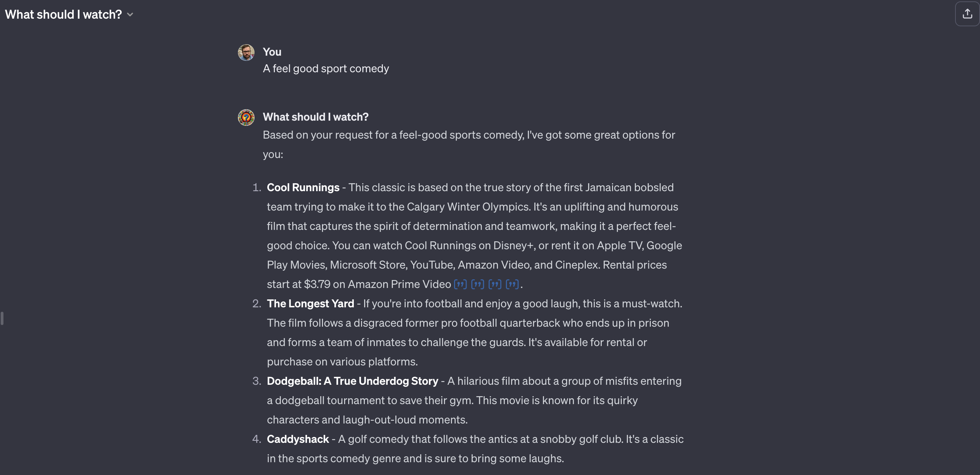Click the You sender label
Viewport: 980px width, 475px height.
pos(272,52)
